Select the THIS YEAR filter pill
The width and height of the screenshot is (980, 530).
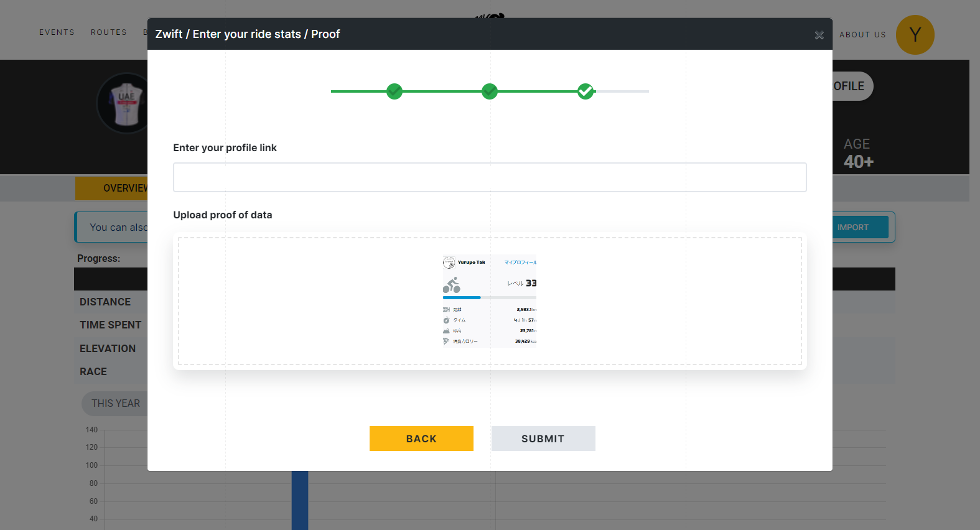pyautogui.click(x=115, y=404)
